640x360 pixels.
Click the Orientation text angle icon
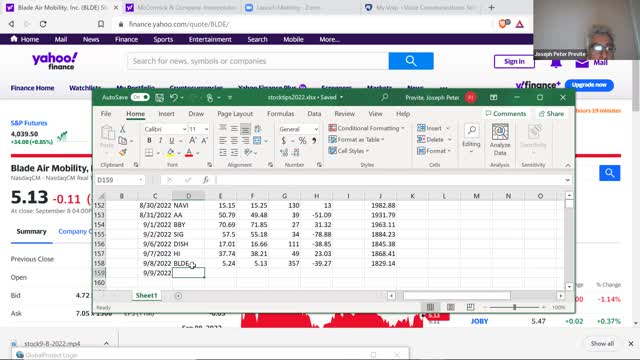pos(248,153)
